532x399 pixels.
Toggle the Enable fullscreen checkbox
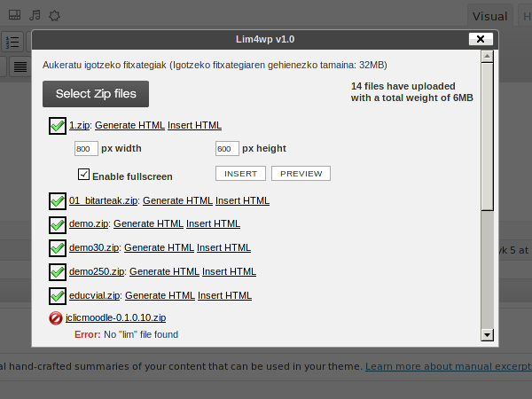(83, 175)
